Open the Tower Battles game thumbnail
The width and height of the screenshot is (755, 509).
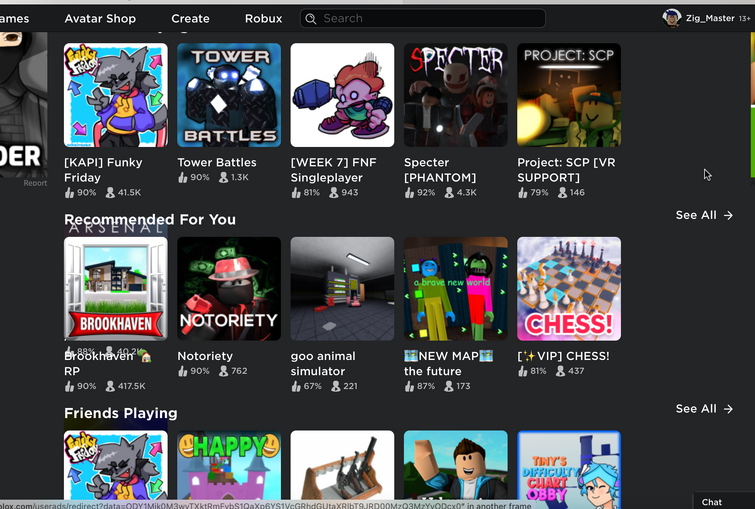tap(229, 95)
